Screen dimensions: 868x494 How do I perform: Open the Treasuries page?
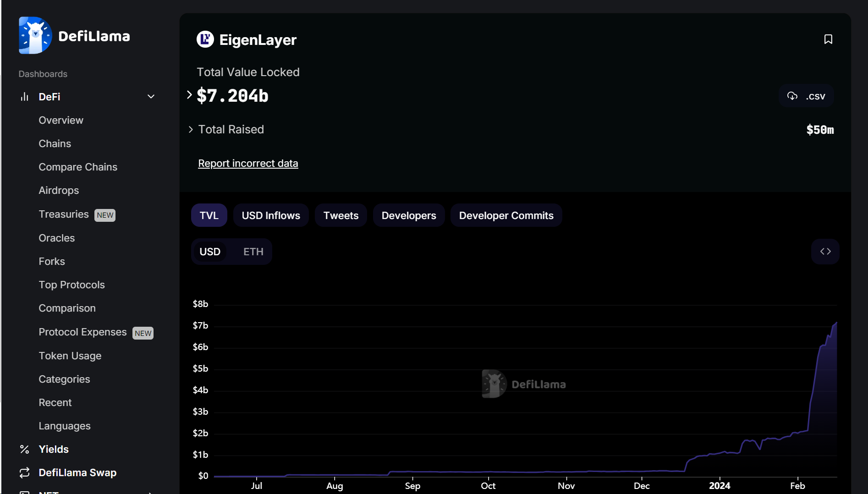[64, 214]
